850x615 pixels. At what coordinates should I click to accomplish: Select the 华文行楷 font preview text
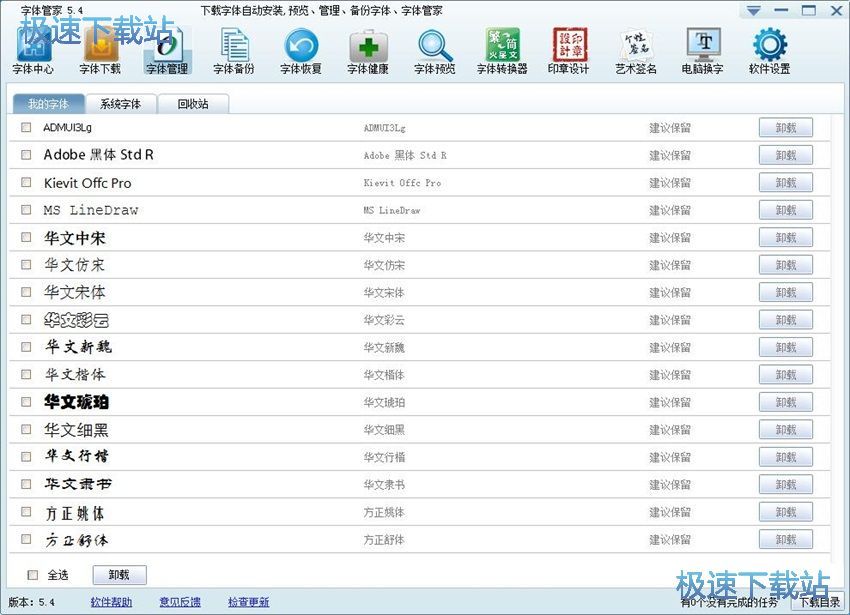click(76, 456)
